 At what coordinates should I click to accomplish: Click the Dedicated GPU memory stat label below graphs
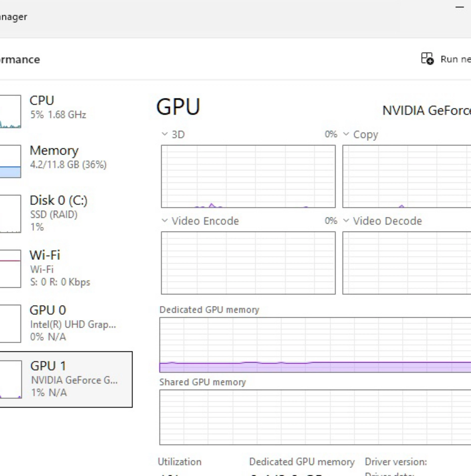coord(302,462)
